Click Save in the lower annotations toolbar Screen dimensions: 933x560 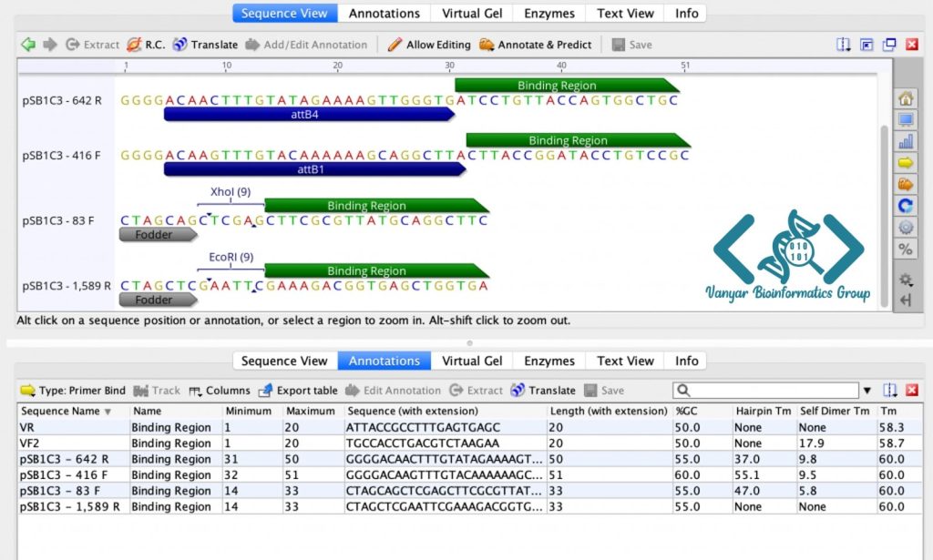[x=604, y=391]
